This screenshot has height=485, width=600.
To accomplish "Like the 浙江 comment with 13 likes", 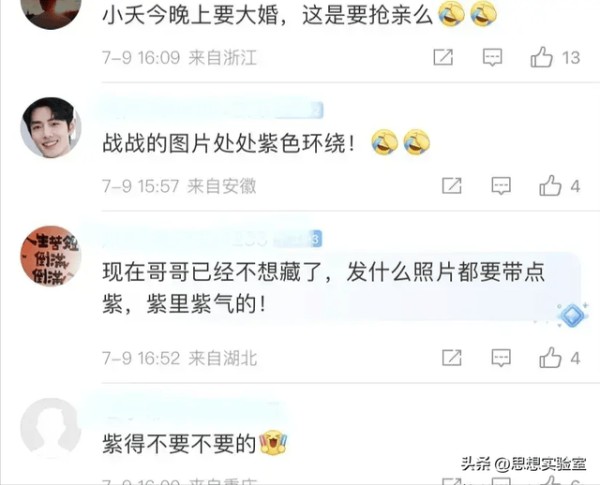I will 541,57.
